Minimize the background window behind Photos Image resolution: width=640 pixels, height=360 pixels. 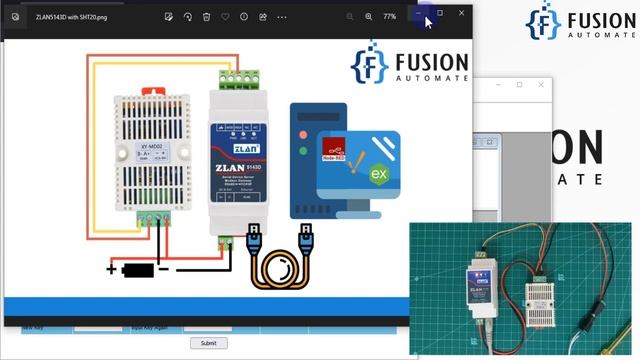click(498, 85)
